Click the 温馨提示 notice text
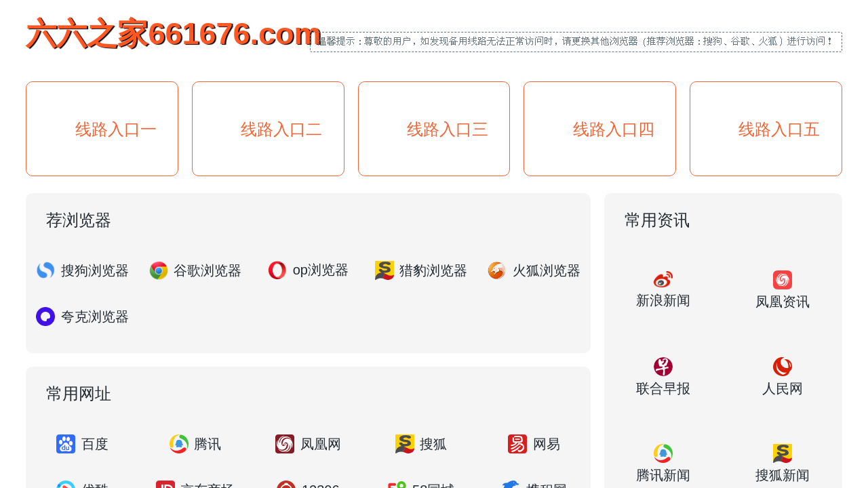 coord(576,41)
